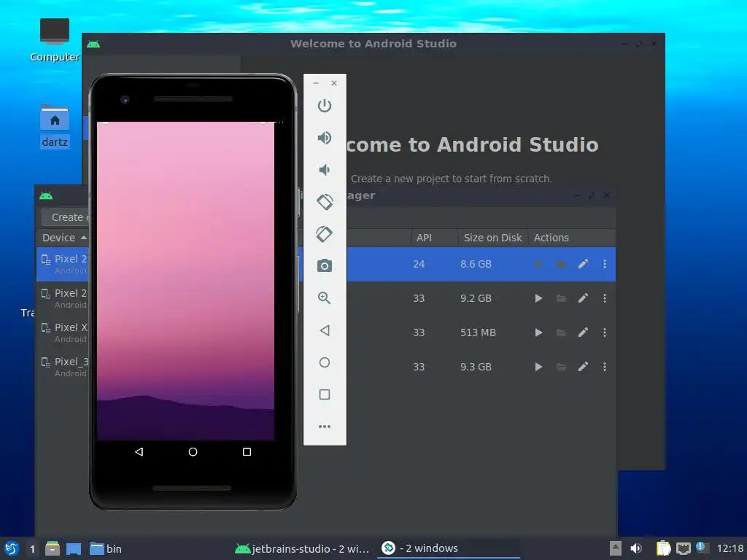Click the 8.6 GB size cell
The height and width of the screenshot is (560, 747).
pyautogui.click(x=476, y=264)
